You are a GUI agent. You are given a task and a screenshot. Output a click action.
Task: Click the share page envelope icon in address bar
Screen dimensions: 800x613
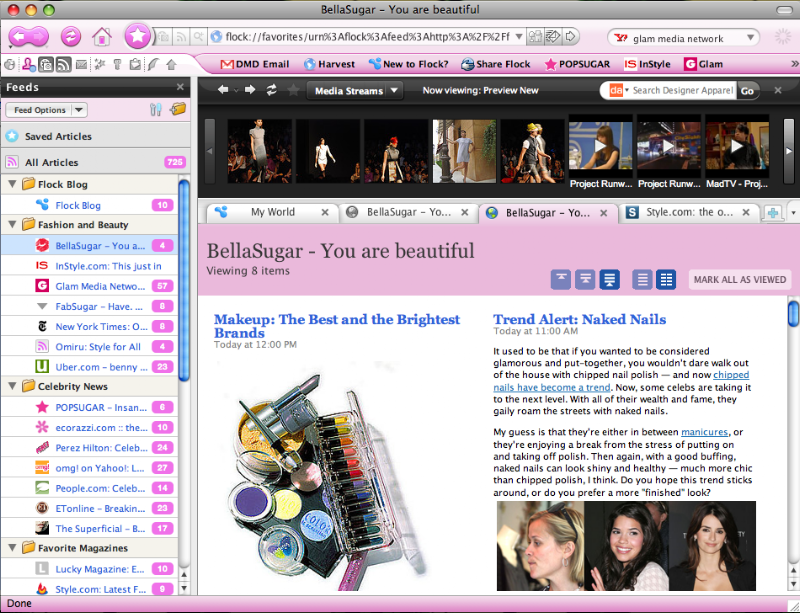553,36
